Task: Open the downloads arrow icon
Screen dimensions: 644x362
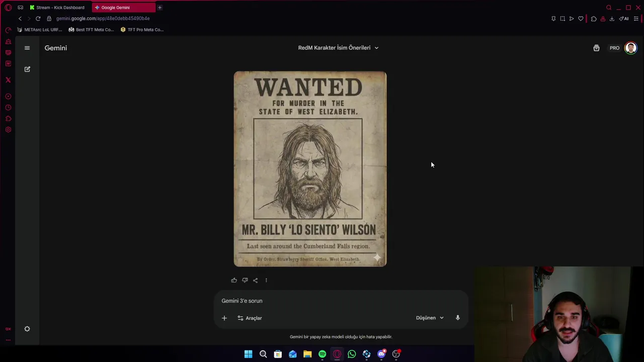Action: [612, 19]
